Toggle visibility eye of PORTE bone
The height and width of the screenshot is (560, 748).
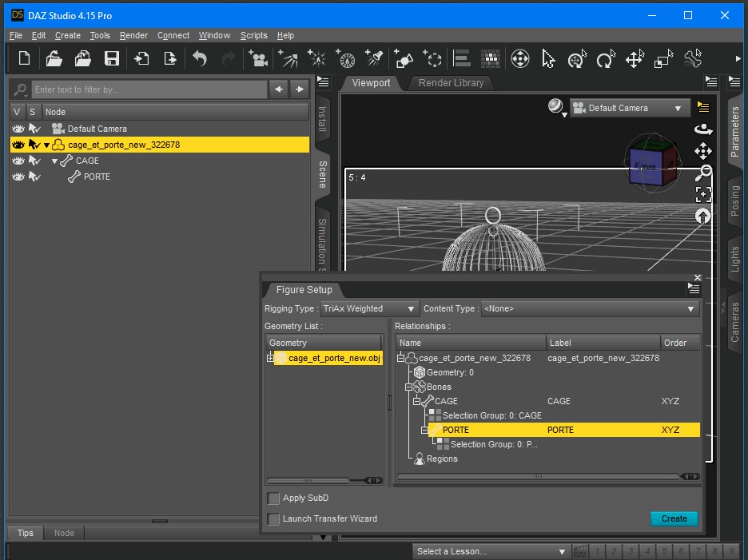pos(18,177)
